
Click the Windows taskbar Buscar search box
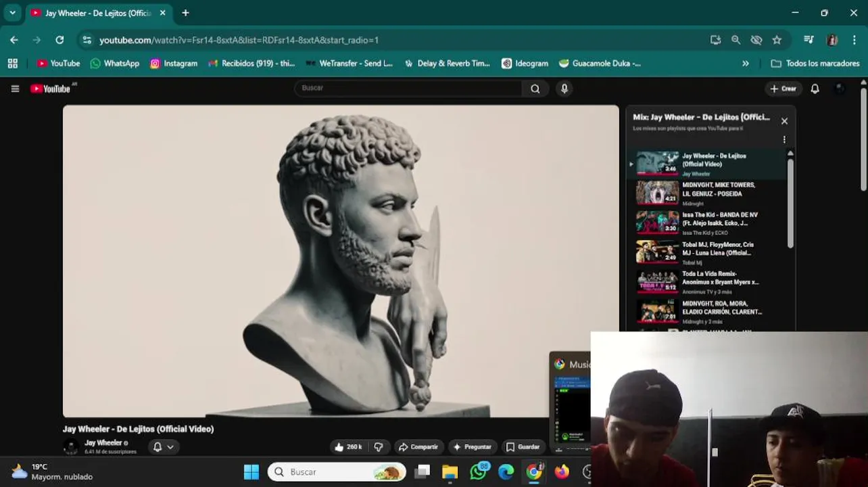tap(337, 471)
